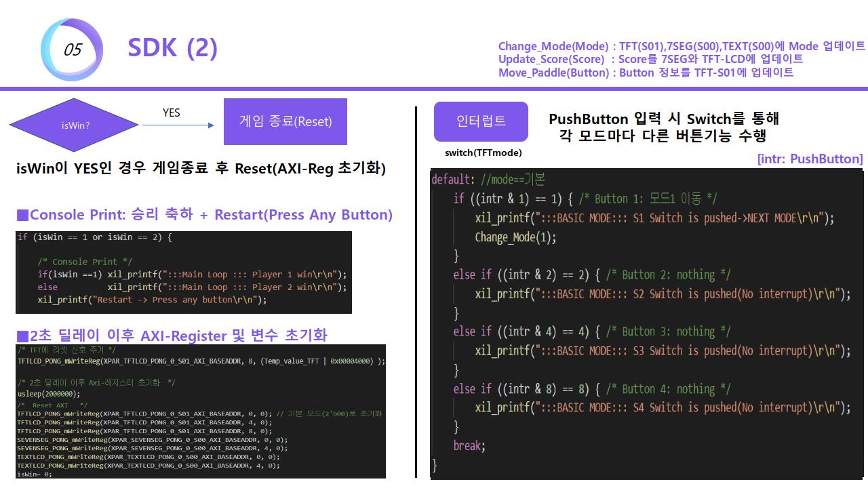Click the if (isWin == 1 or isWin == 2) line

pyautogui.click(x=95, y=237)
